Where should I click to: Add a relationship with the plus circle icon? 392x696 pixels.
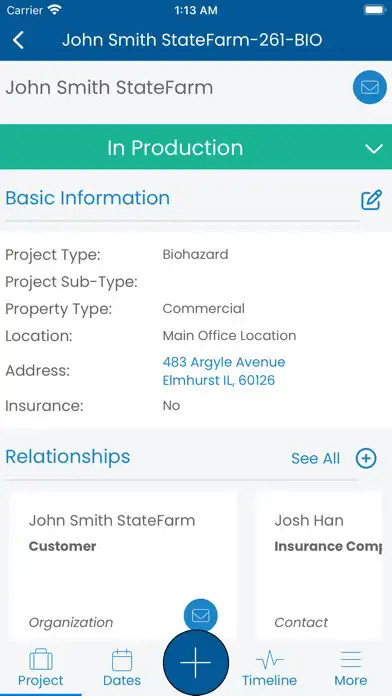click(x=366, y=458)
